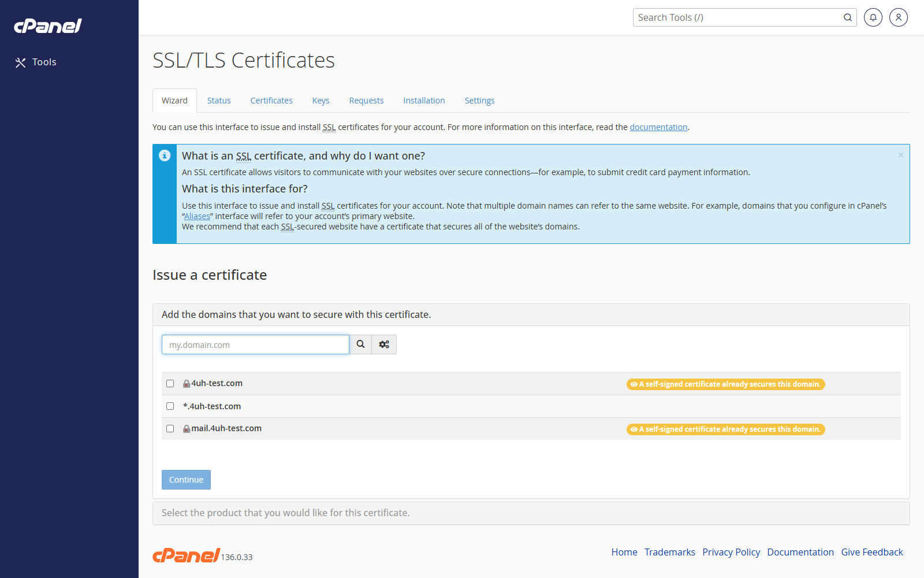Click the search magnifier in Search Tools

coord(847,17)
